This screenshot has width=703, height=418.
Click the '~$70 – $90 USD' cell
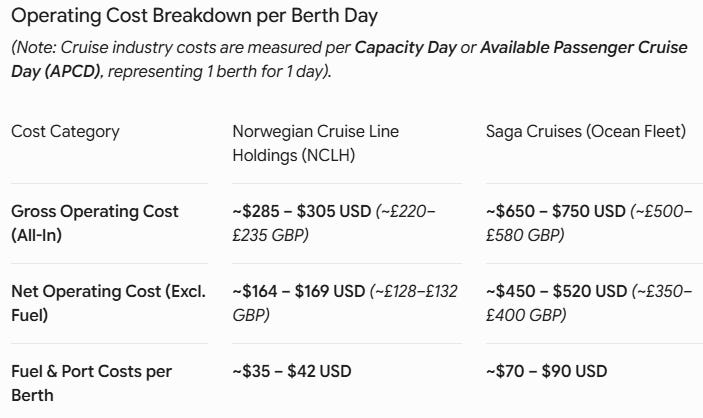click(547, 371)
